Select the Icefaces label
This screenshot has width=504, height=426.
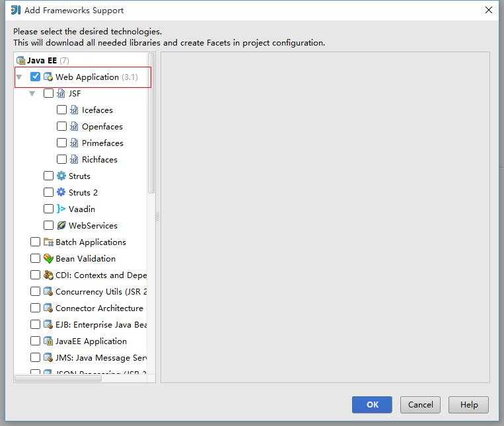pyautogui.click(x=97, y=110)
